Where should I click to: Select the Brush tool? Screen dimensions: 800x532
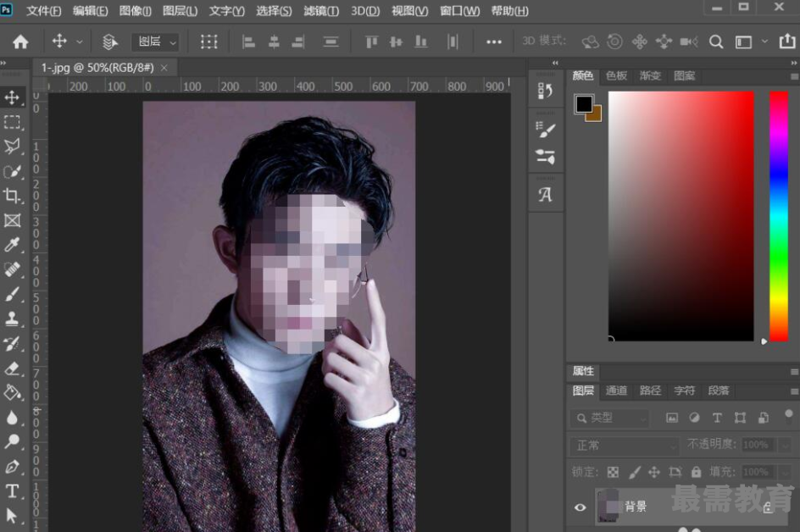12,294
